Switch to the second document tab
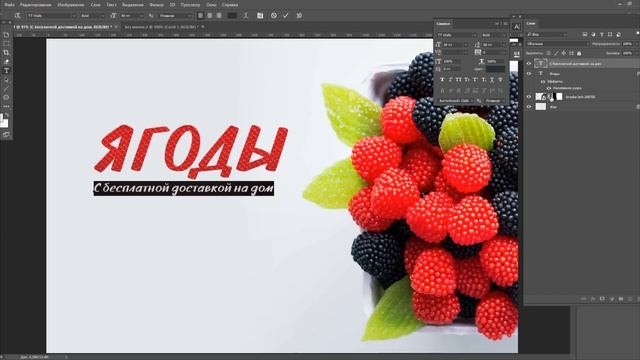The image size is (640, 360). pos(162,27)
